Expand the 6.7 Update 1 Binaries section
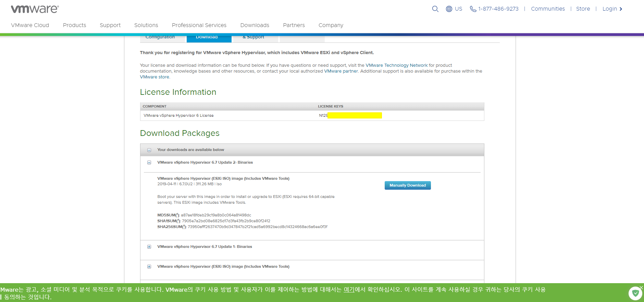The width and height of the screenshot is (644, 302). [x=149, y=247]
